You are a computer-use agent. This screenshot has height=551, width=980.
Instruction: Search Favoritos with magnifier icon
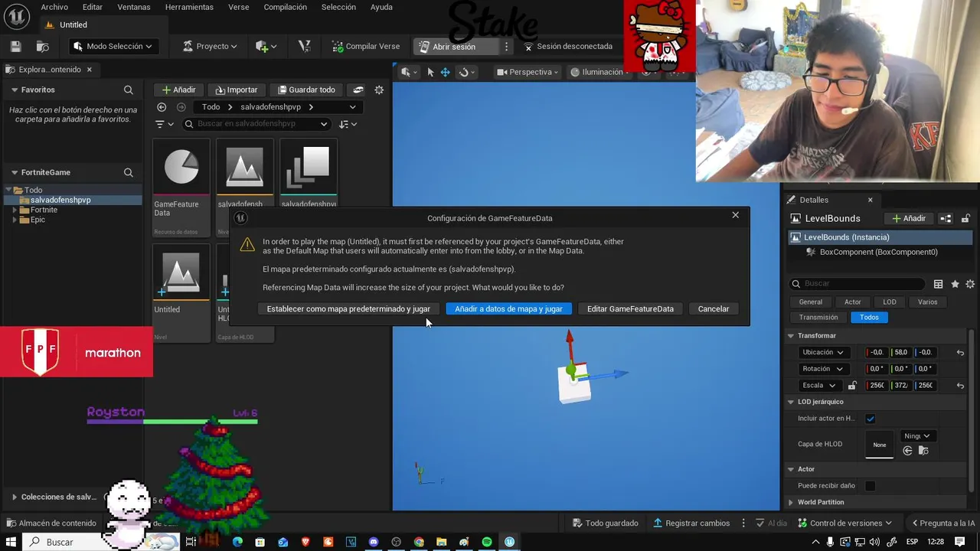[x=129, y=90]
